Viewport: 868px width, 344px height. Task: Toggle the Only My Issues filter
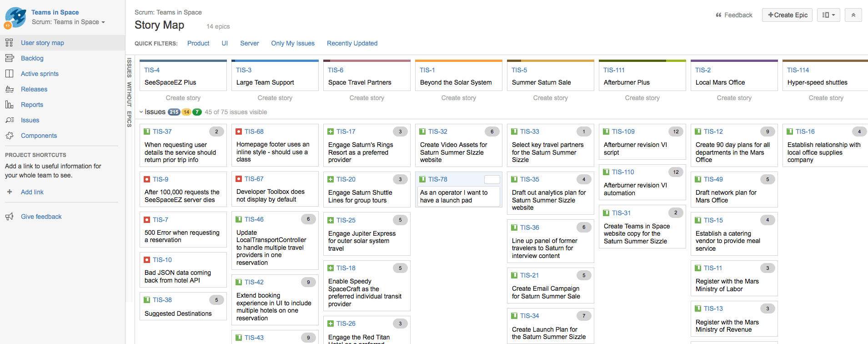point(293,43)
